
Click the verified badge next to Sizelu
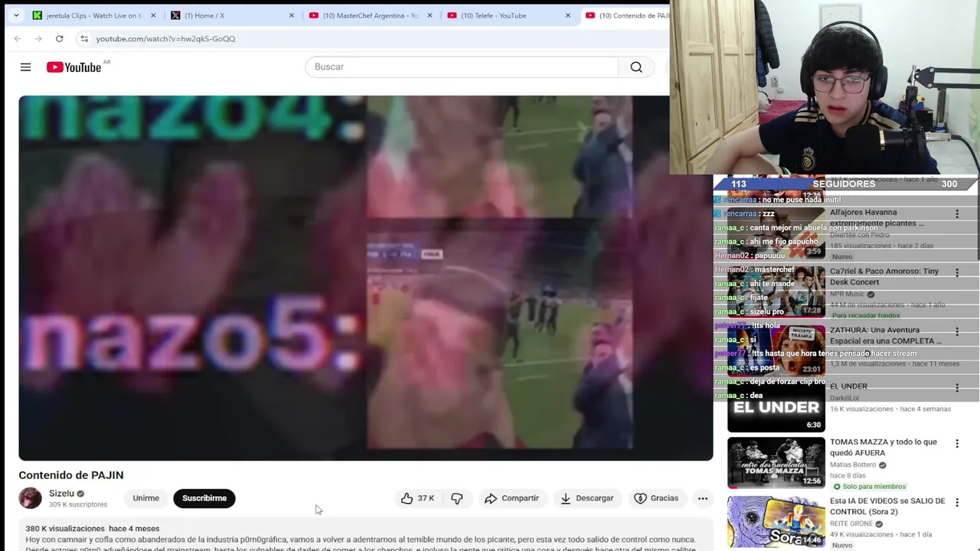[80, 494]
